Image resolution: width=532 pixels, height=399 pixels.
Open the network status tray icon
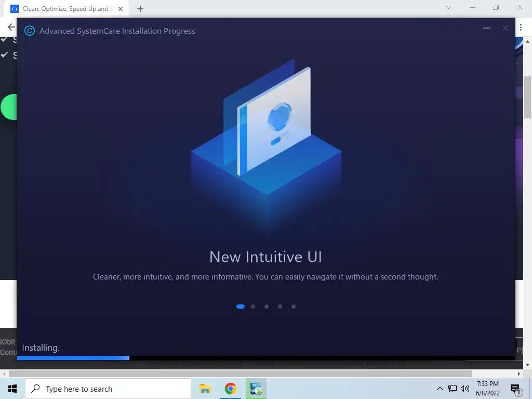(453, 389)
